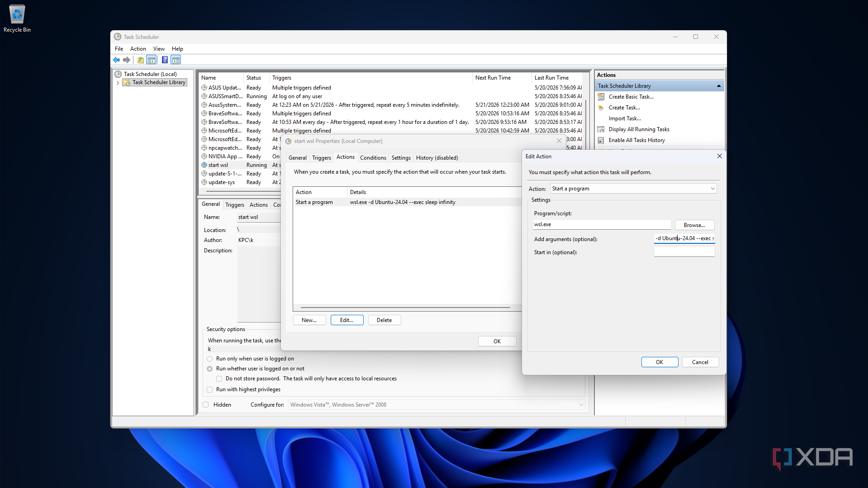Switch to Triggers tab in Properties dialog
Viewport: 868px width, 488px height.
[x=322, y=158]
